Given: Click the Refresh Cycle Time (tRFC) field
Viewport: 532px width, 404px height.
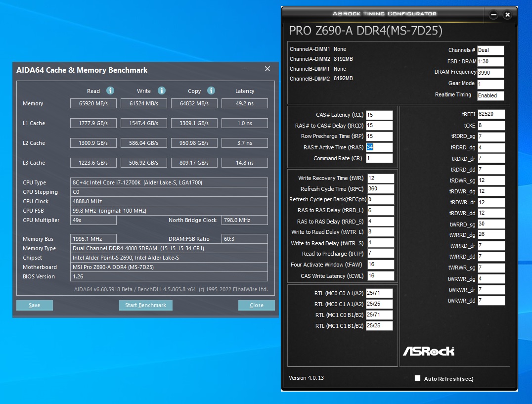Looking at the screenshot, I should [x=381, y=189].
